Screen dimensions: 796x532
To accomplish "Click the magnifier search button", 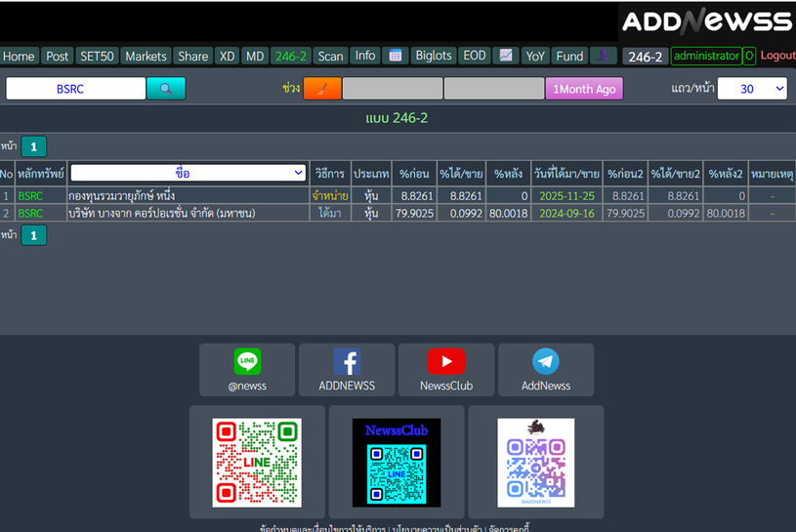I will pyautogui.click(x=165, y=89).
